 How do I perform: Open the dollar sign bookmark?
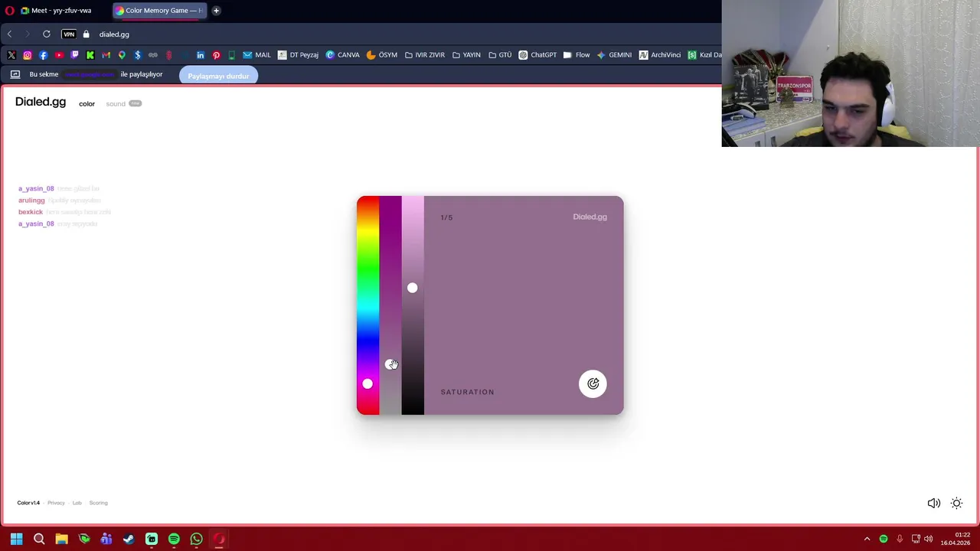[137, 55]
